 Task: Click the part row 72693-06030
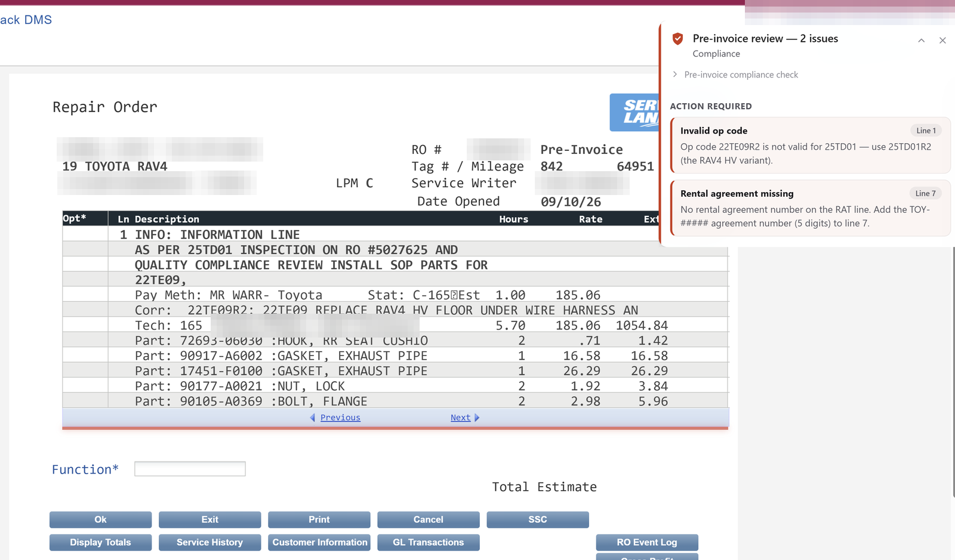(395, 341)
